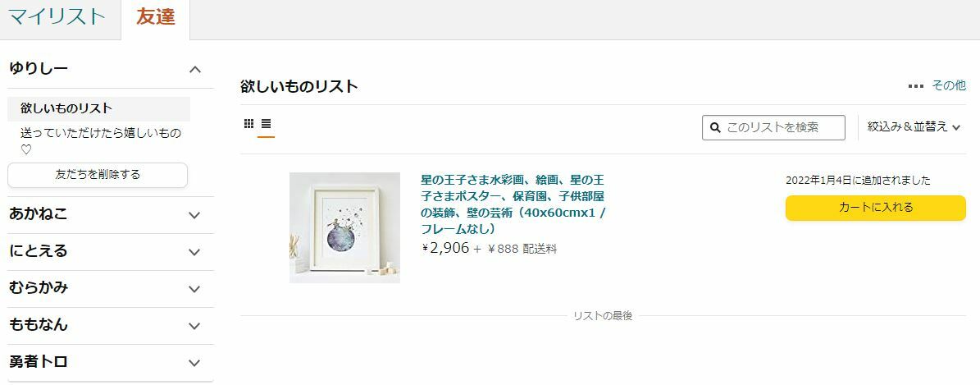
Task: Open the three-dot その他 menu icon
Action: pos(916,86)
